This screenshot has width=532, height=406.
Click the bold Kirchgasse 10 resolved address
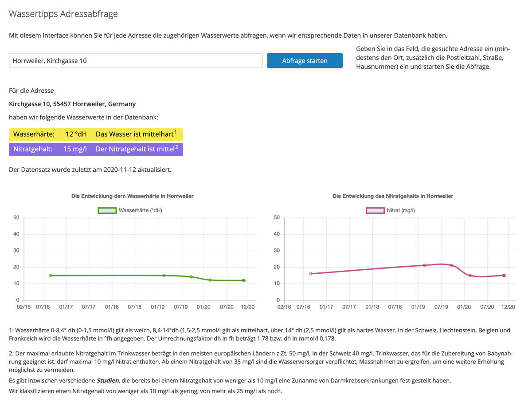pos(72,104)
